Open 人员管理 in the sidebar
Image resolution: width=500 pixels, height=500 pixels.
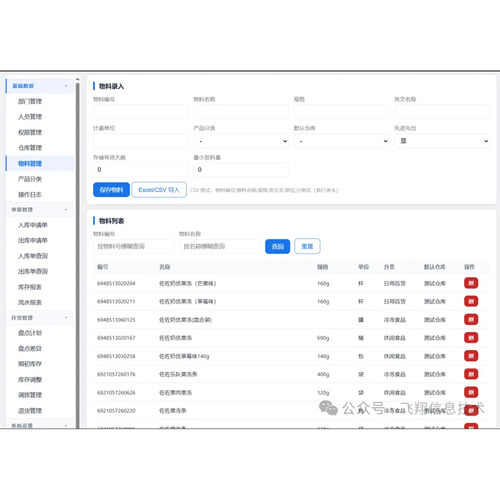coord(30,117)
